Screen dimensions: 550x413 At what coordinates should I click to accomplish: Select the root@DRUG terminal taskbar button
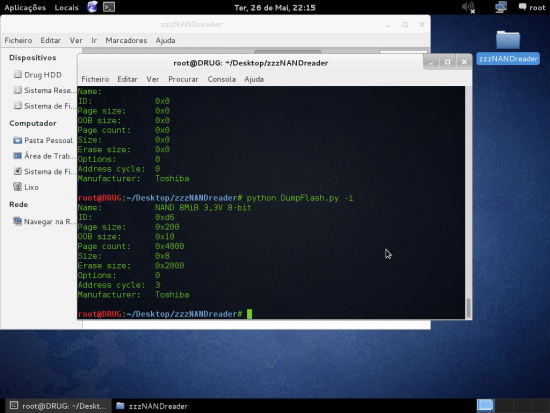[x=58, y=406]
